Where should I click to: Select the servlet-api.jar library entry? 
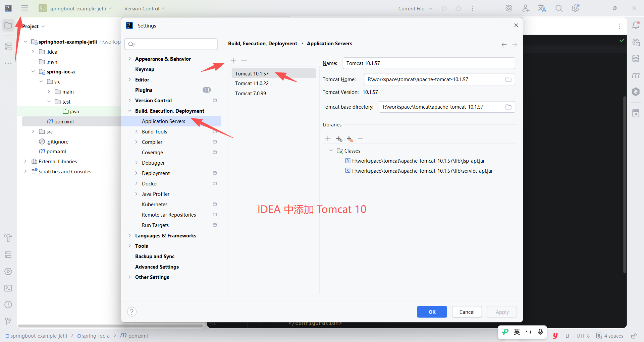[x=419, y=171]
